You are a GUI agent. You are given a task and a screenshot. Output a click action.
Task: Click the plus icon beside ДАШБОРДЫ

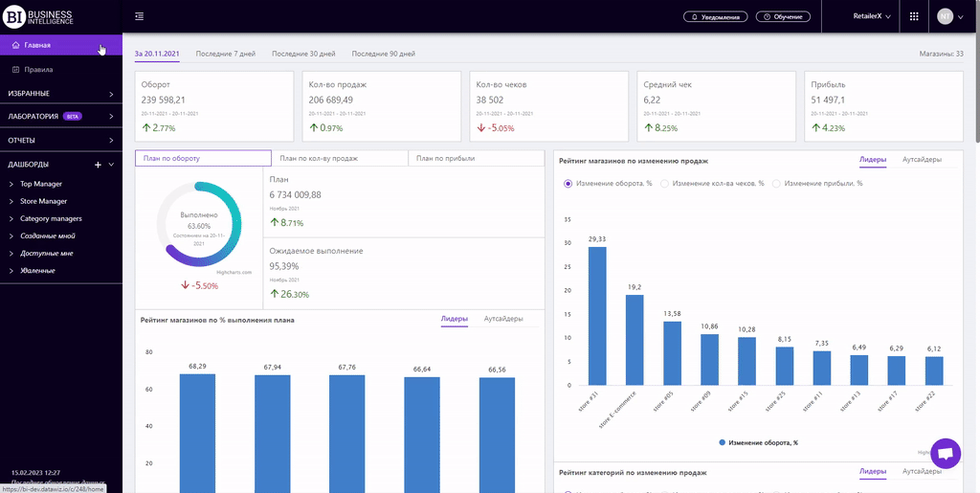point(98,165)
